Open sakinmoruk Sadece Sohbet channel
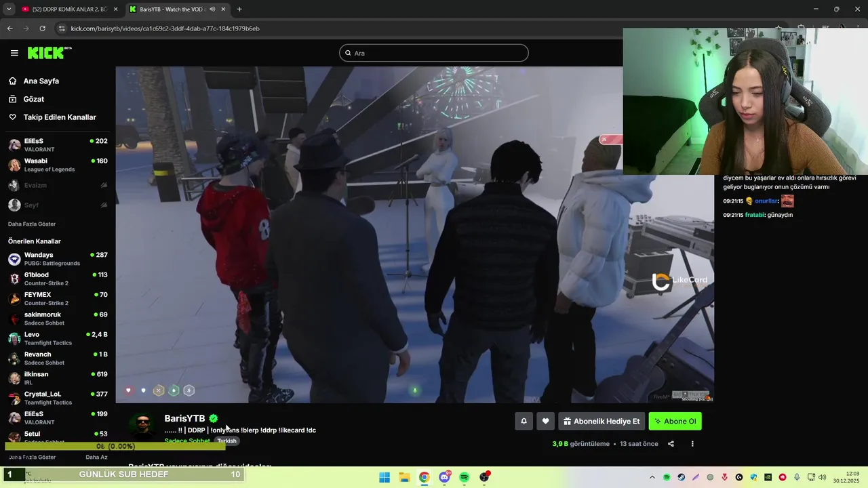Image resolution: width=868 pixels, height=488 pixels. 58,319
